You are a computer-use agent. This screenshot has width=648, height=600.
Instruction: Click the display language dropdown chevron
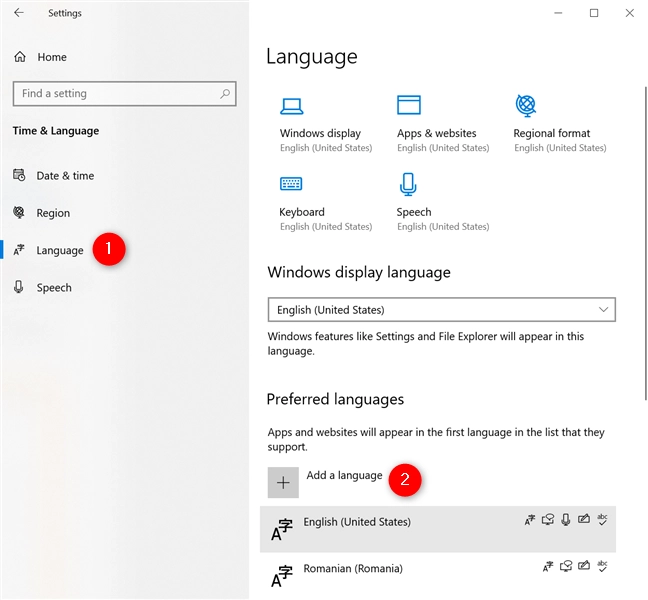click(x=603, y=309)
